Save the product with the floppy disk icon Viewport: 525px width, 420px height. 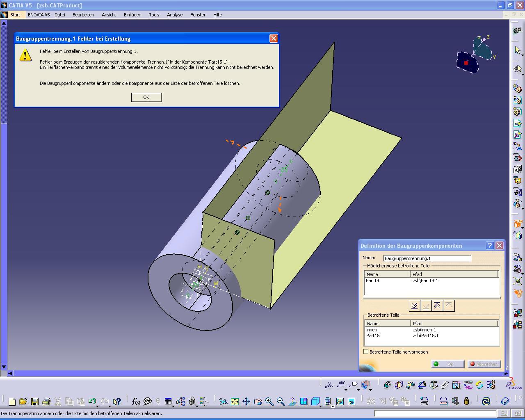(x=35, y=402)
